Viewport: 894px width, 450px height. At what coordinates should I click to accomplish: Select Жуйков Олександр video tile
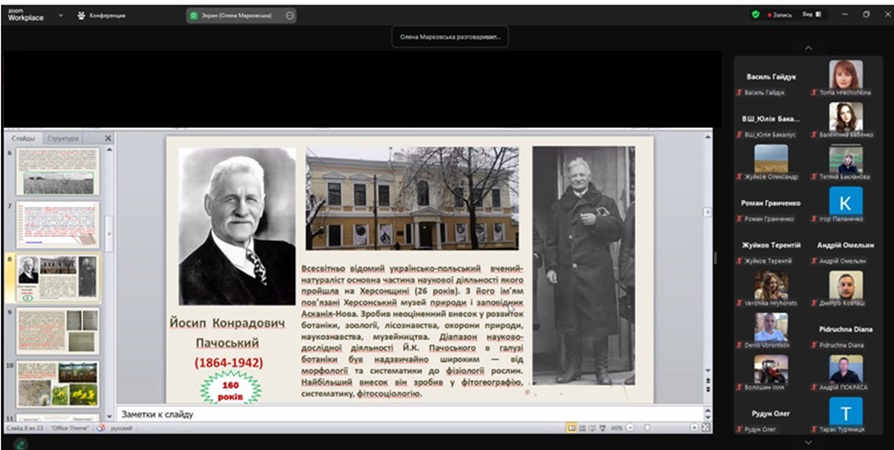point(771,161)
